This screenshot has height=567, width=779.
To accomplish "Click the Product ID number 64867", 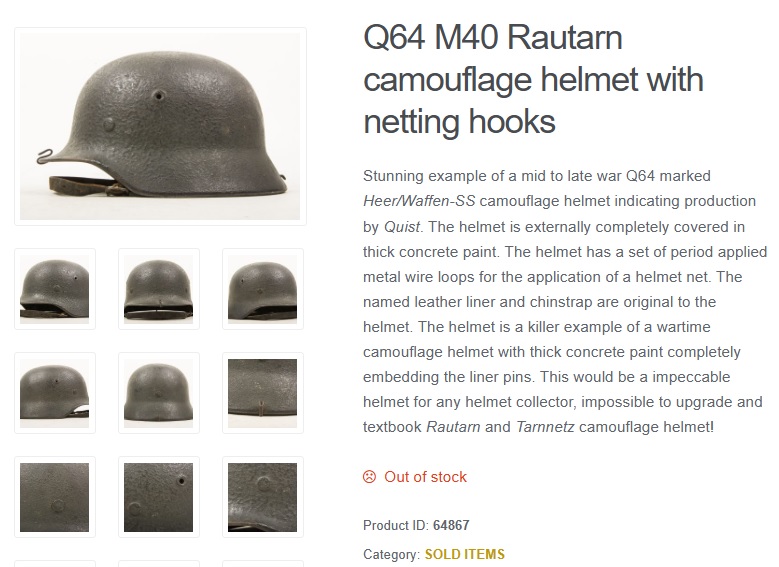I will 451,525.
